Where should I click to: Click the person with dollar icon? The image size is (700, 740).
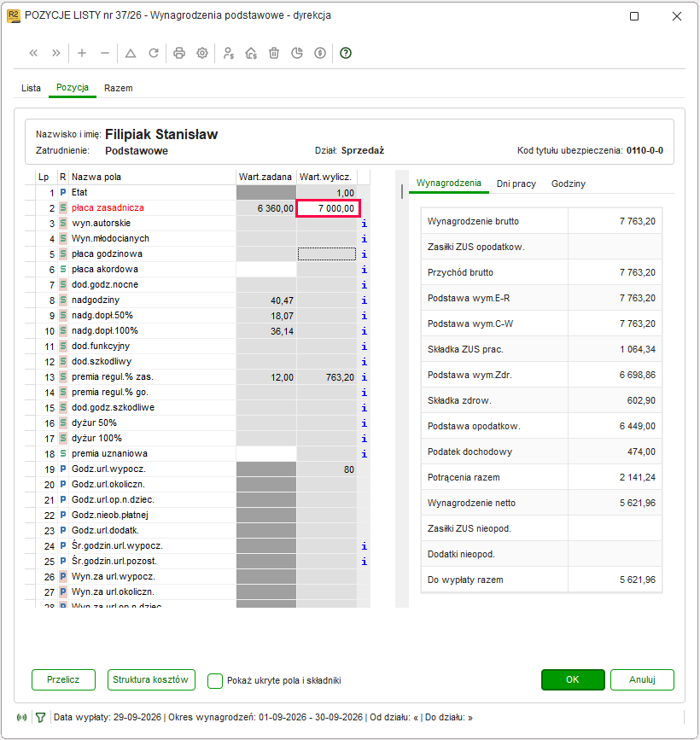229,53
